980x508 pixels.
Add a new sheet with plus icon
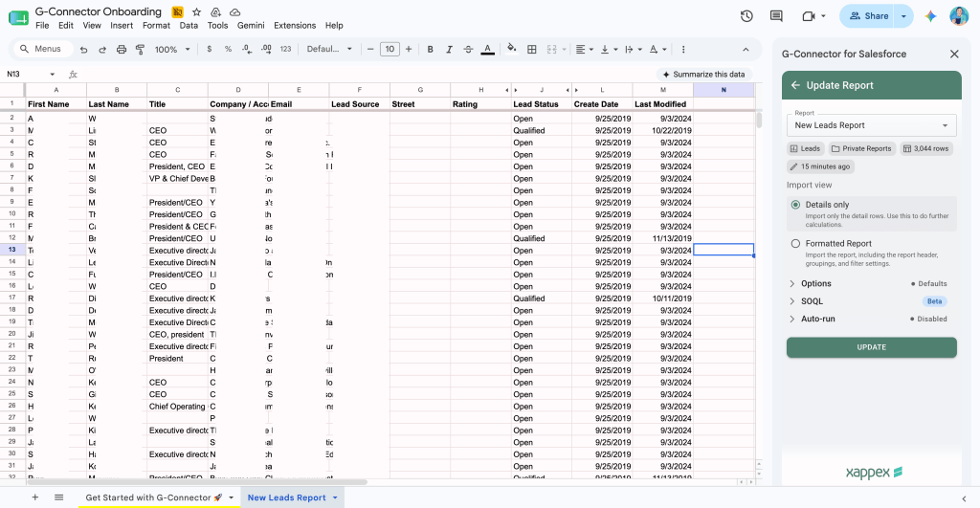pyautogui.click(x=35, y=497)
